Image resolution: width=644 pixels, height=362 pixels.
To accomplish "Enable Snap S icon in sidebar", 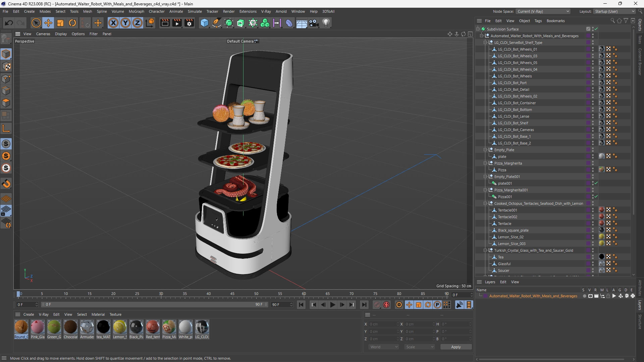I will 6,144.
